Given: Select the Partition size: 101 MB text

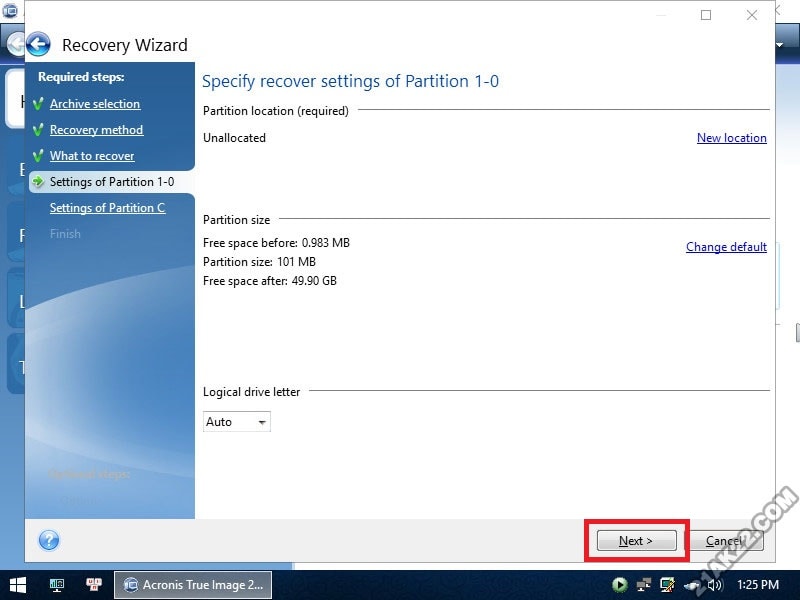Looking at the screenshot, I should pyautogui.click(x=259, y=262).
